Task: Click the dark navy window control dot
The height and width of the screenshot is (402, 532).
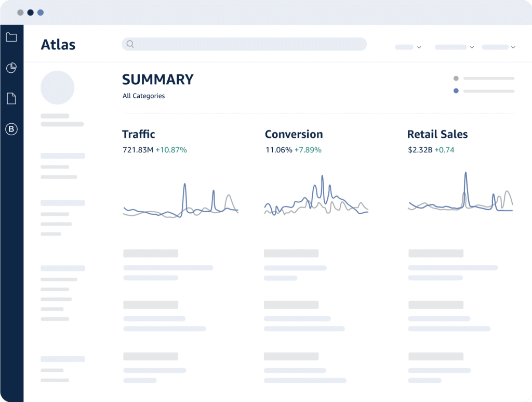Action: click(x=30, y=12)
